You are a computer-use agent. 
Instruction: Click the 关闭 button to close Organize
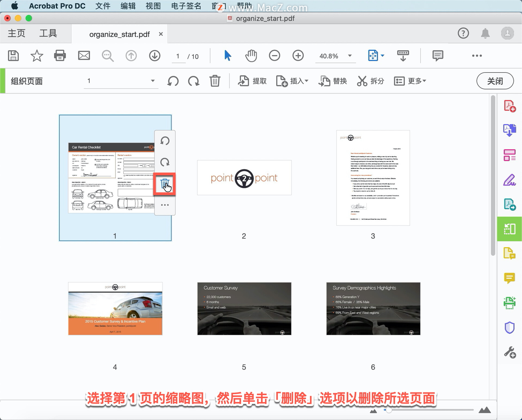click(495, 81)
